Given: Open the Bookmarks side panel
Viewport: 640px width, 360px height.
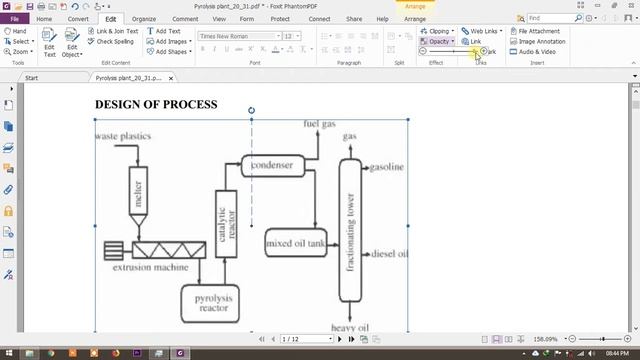Looking at the screenshot, I should click(x=8, y=105).
